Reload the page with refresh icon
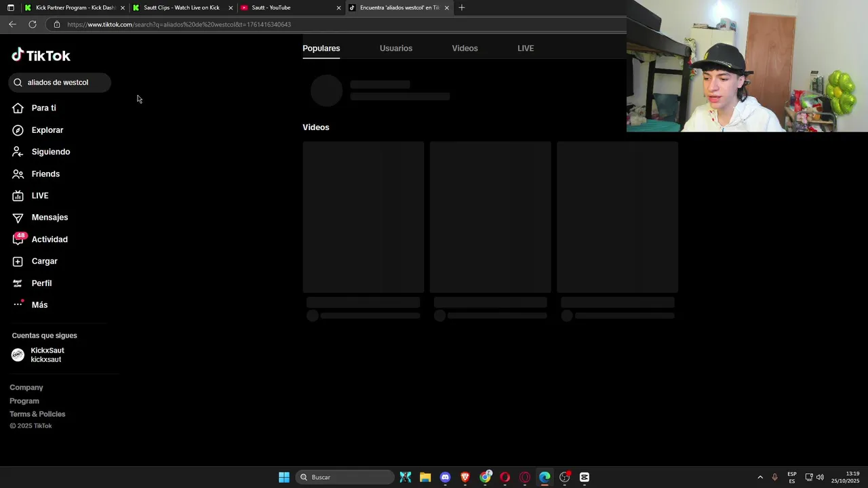Viewport: 868px width, 488px height. (x=32, y=24)
